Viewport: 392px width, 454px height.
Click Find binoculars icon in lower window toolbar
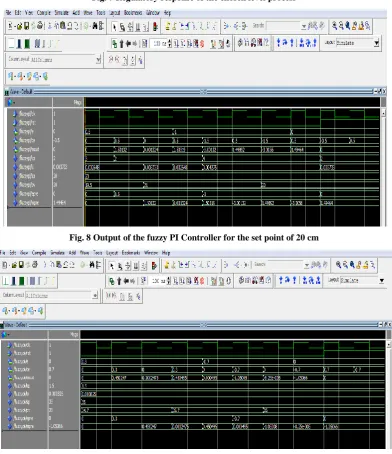(91, 265)
